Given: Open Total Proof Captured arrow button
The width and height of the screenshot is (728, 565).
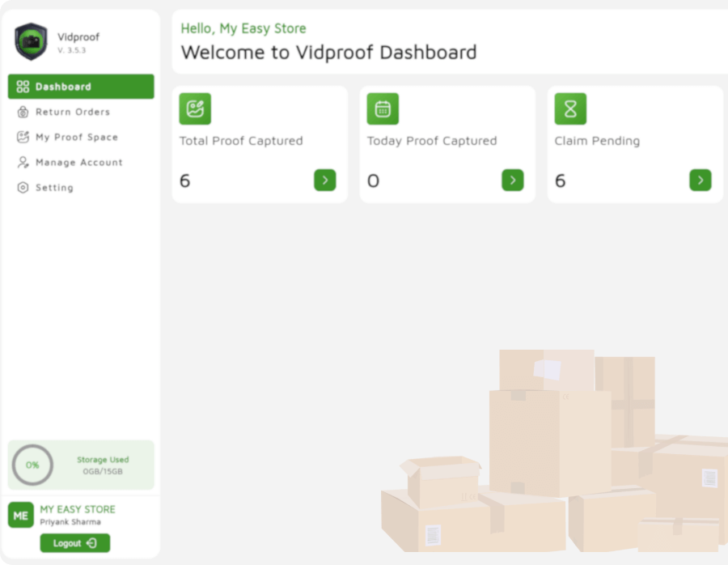Looking at the screenshot, I should 324,180.
